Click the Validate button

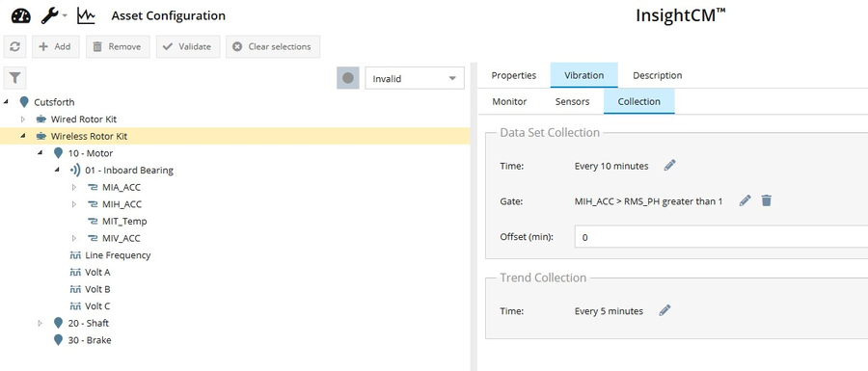point(188,47)
